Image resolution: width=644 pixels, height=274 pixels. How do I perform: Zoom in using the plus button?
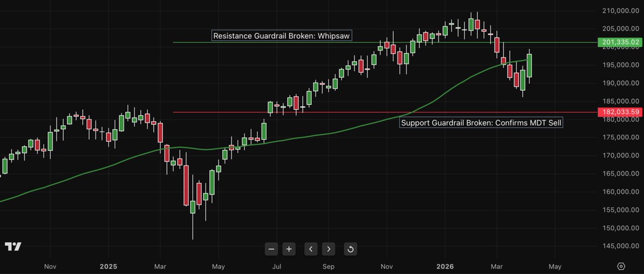pos(289,249)
